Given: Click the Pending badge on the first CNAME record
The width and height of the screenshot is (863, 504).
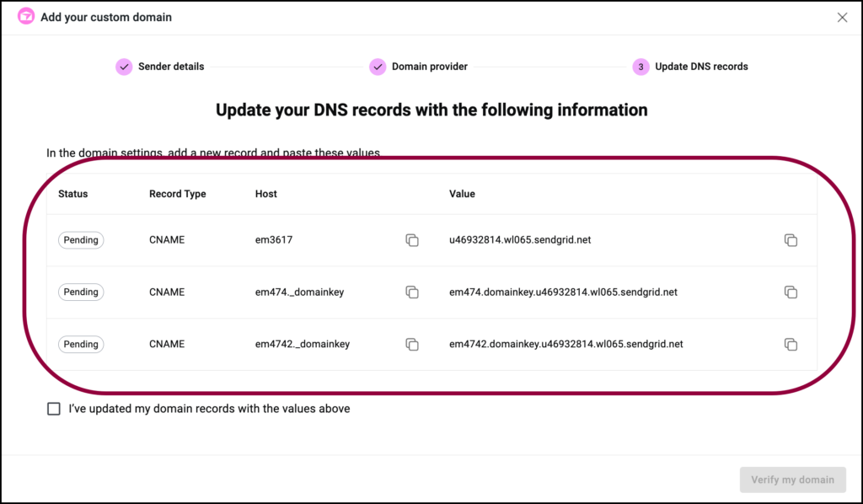Looking at the screenshot, I should tap(81, 240).
